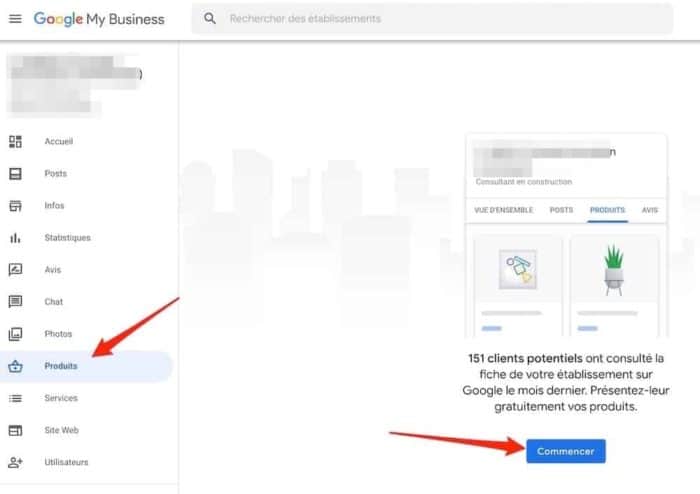700x494 pixels.
Task: Click the potted plant product thumbnail
Action: pos(614,270)
